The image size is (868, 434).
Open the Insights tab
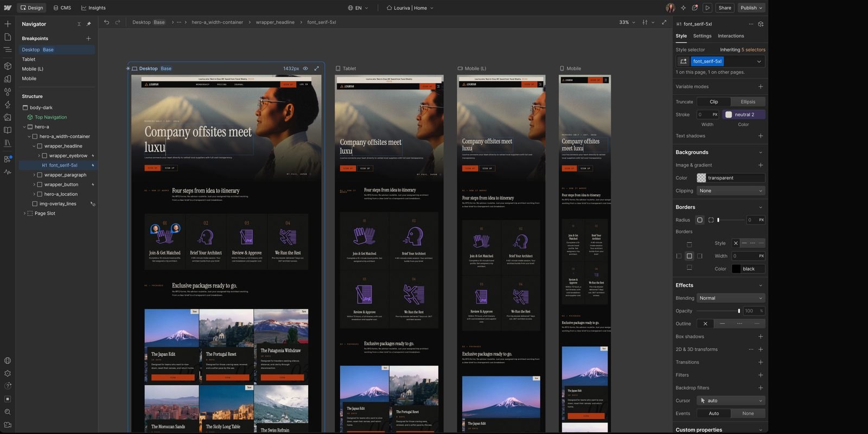click(93, 8)
